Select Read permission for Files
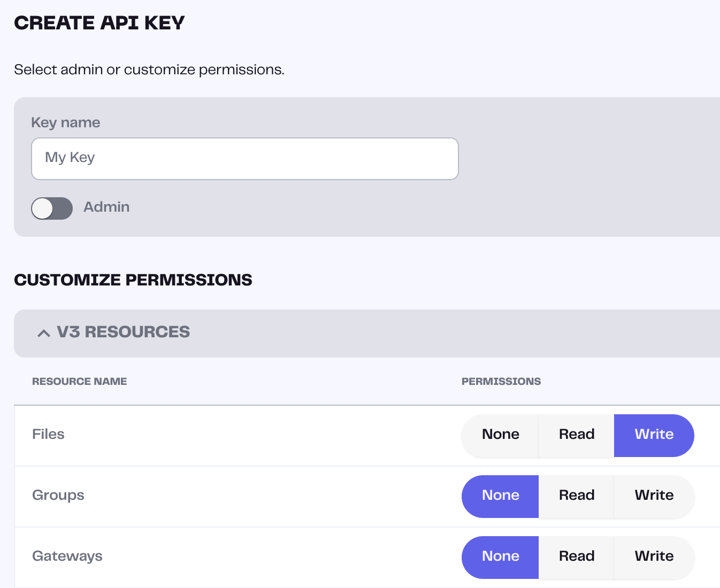The width and height of the screenshot is (720, 588). coord(577,435)
